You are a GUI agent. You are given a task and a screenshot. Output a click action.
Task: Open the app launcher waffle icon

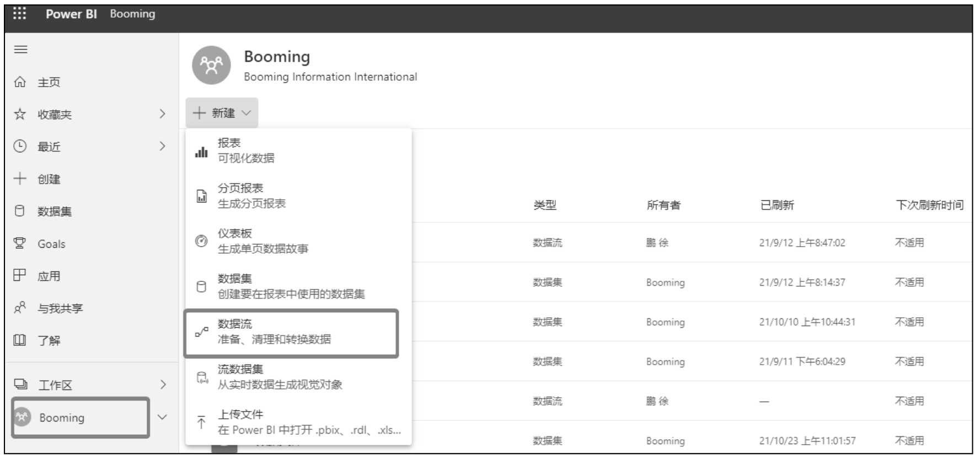pos(19,13)
